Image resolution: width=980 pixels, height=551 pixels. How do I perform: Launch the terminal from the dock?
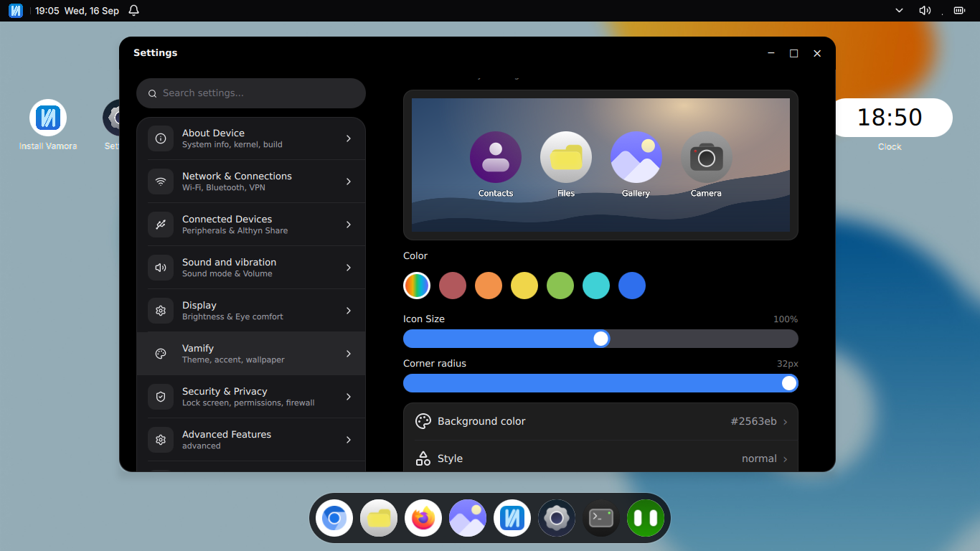point(601,518)
